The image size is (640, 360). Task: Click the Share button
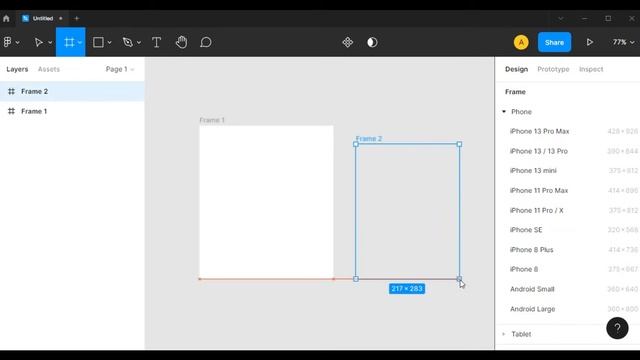point(554,42)
